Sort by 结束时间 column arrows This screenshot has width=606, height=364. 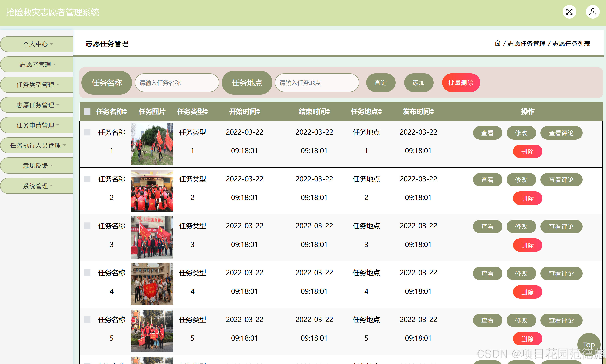[x=328, y=112]
